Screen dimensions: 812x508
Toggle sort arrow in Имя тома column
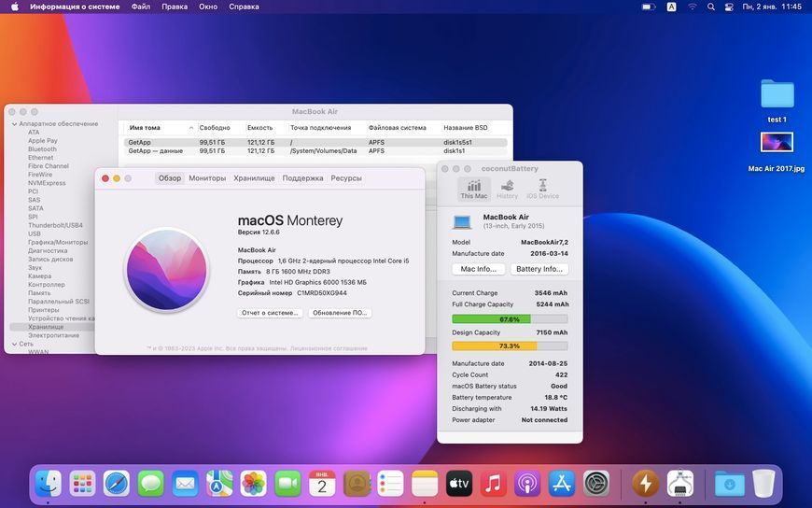point(191,128)
